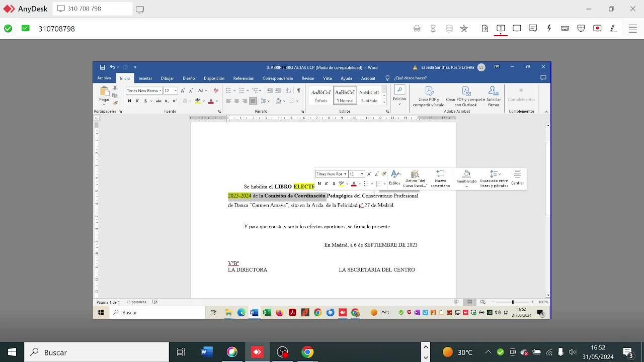Cut selection with the scissors icon
The height and width of the screenshot is (362, 644).
click(115, 88)
